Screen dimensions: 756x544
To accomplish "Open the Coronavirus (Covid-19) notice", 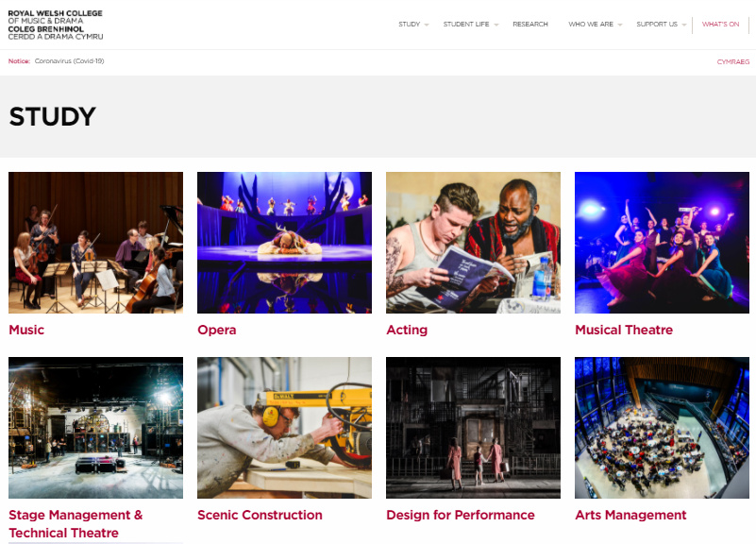I will pyautogui.click(x=70, y=61).
